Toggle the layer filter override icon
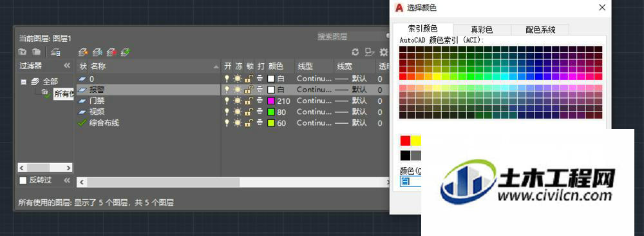 pos(370,52)
